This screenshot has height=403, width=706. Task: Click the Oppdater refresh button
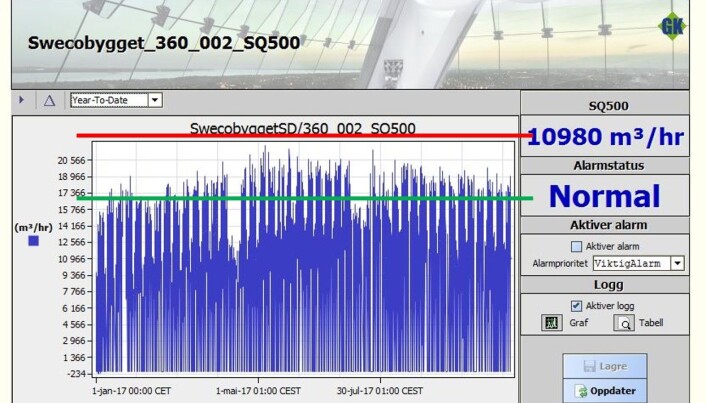click(605, 390)
